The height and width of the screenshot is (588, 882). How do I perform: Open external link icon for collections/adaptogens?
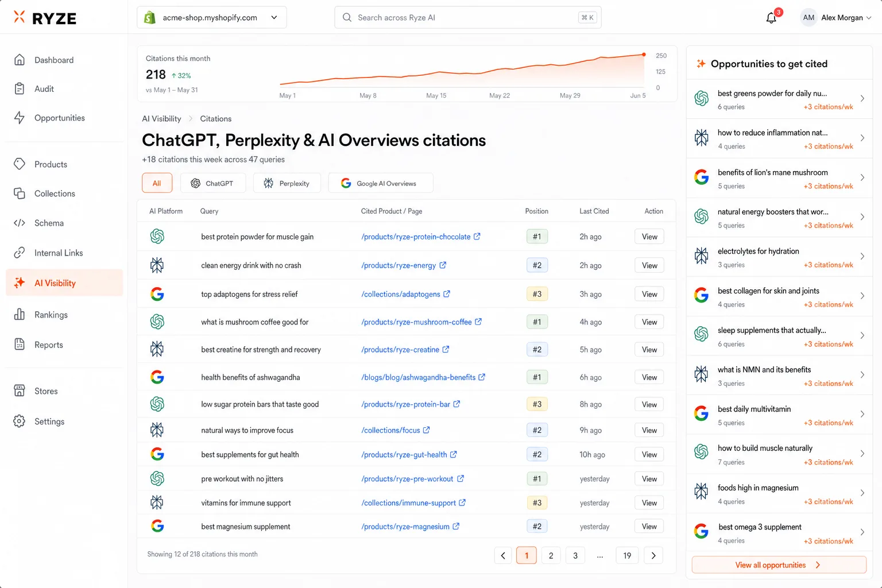(447, 293)
